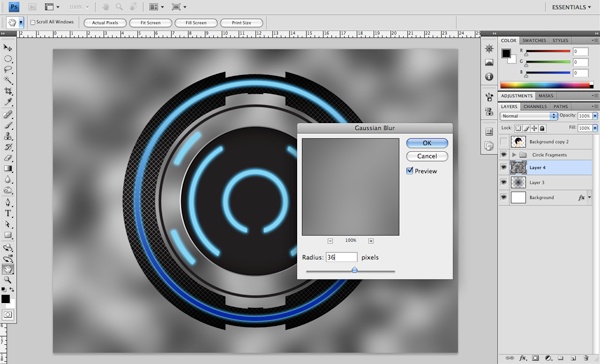Image resolution: width=600 pixels, height=364 pixels.
Task: Expand the Circle Fragments group
Action: point(514,155)
